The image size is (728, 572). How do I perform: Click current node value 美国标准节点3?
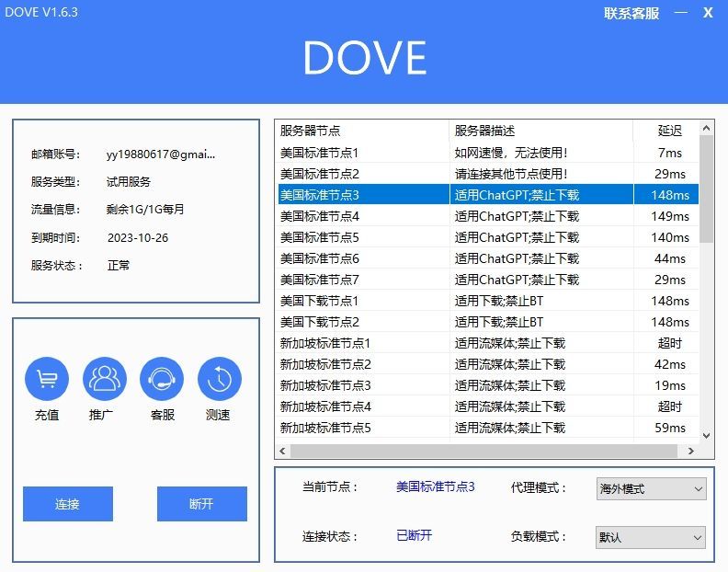pyautogui.click(x=436, y=486)
